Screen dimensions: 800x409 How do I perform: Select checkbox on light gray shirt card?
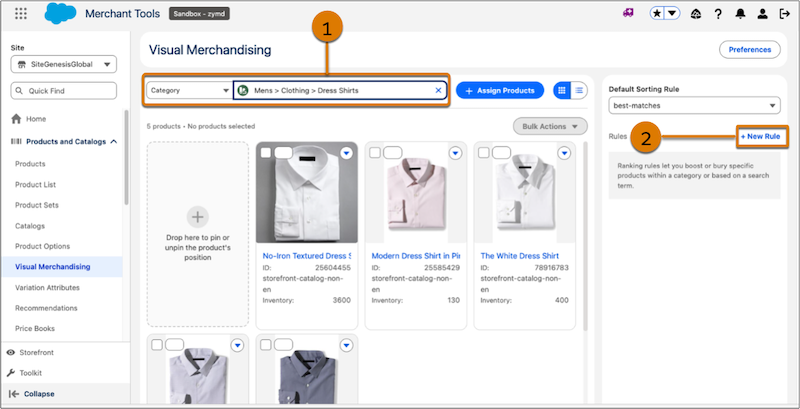coord(157,345)
